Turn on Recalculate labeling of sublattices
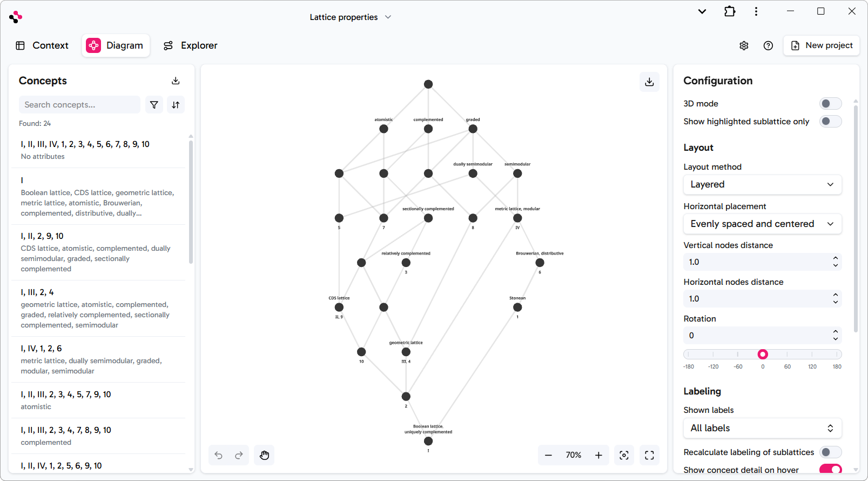Viewport: 868px width, 481px height. pos(830,452)
